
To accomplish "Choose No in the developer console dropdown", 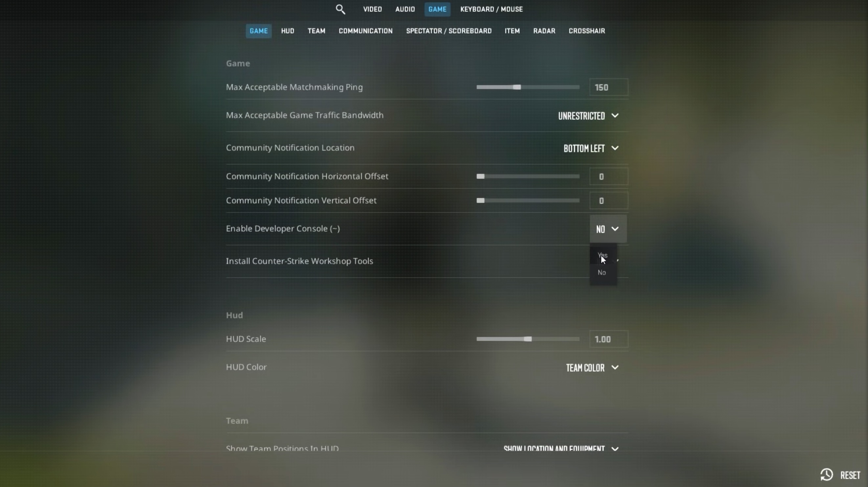I will [602, 272].
